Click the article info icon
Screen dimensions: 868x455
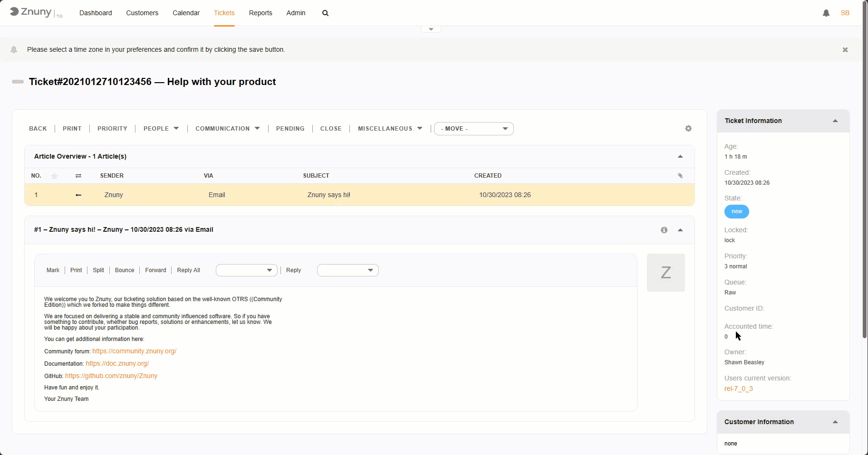(664, 230)
